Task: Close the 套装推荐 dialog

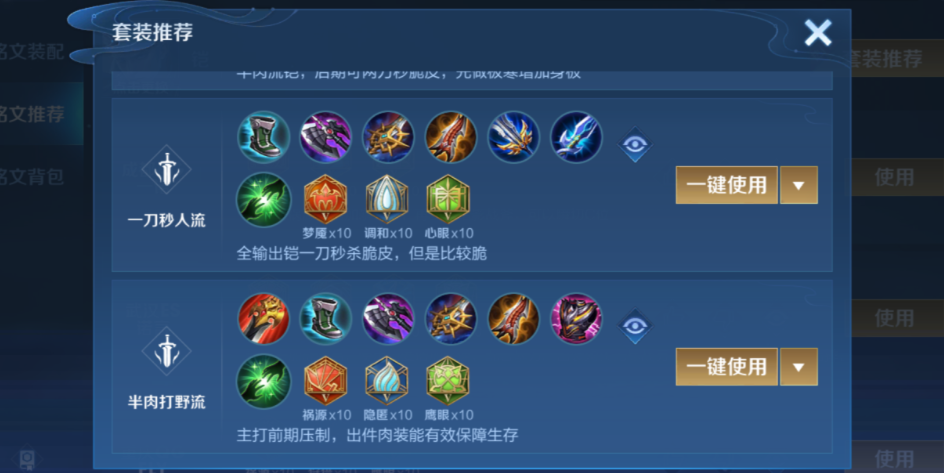Action: (x=818, y=32)
